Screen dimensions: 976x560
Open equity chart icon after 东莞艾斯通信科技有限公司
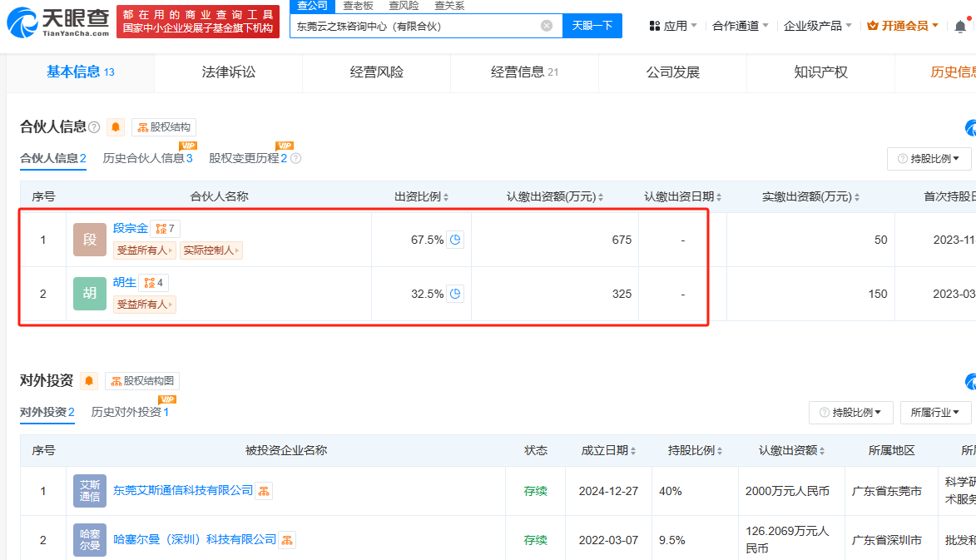pyautogui.click(x=264, y=491)
